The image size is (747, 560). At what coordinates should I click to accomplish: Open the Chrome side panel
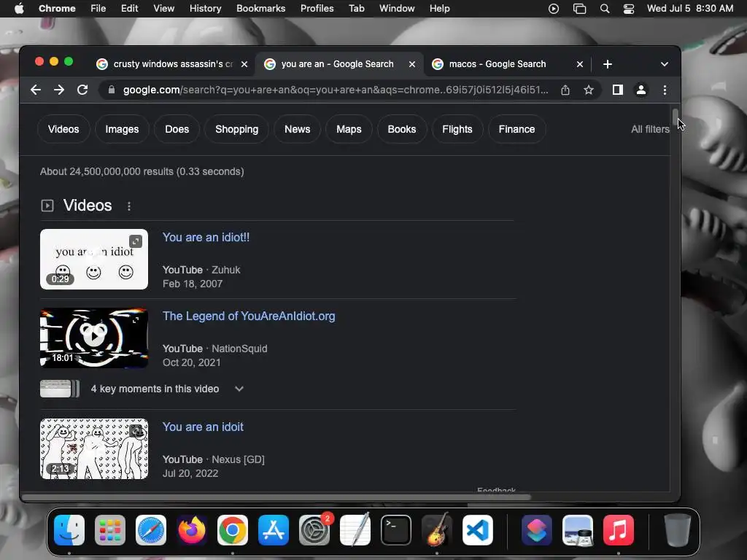tap(617, 90)
